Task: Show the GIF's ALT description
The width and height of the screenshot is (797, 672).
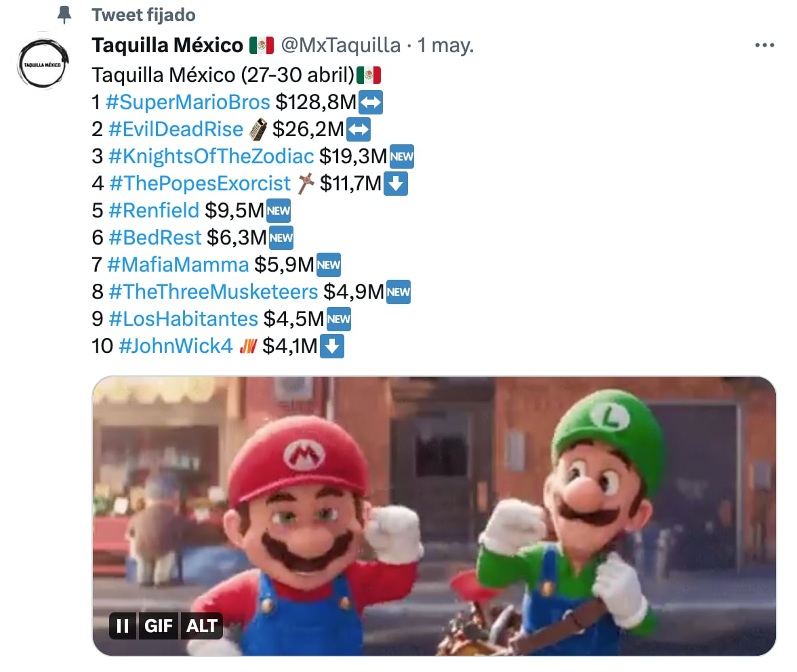Action: coord(201,626)
